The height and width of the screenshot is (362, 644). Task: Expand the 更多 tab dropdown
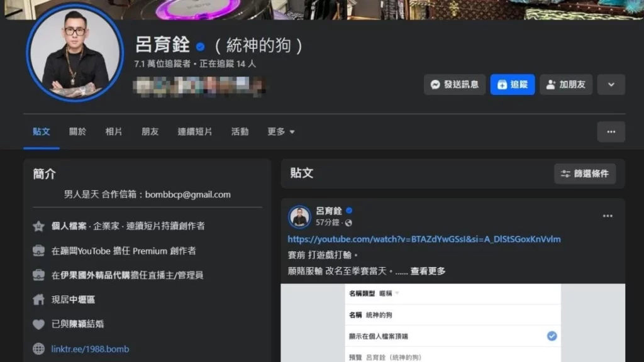click(281, 132)
